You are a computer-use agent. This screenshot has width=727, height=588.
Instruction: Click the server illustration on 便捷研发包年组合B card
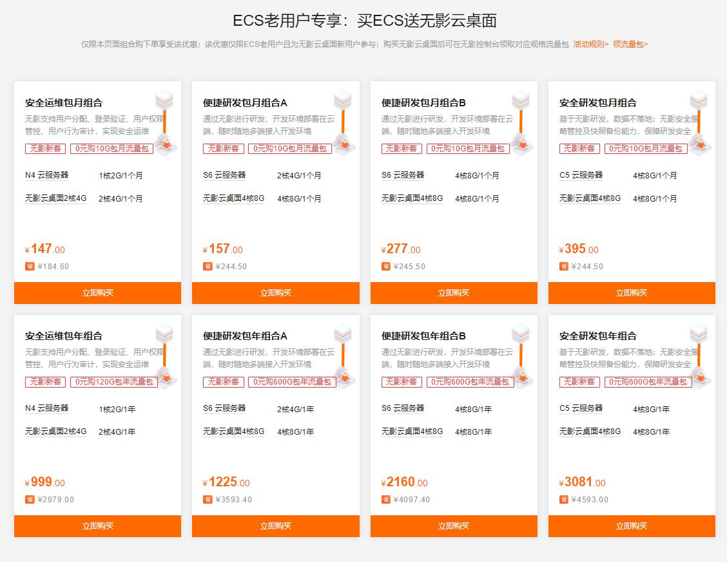521,356
